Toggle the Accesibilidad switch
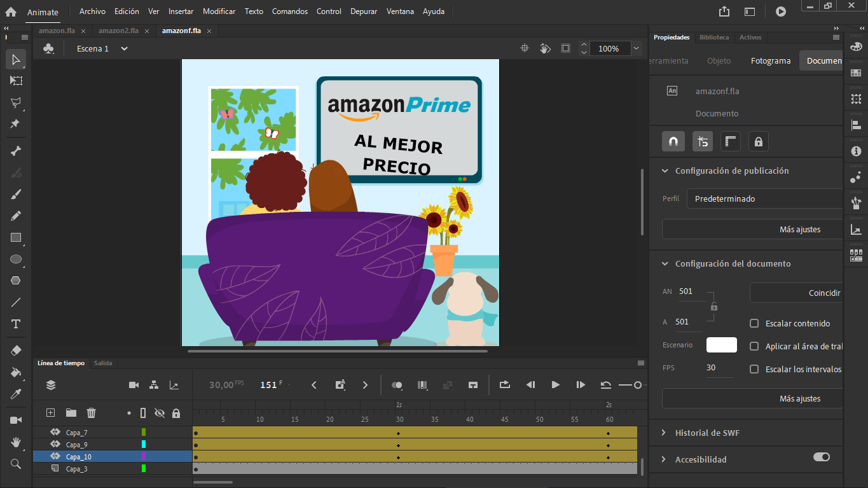The image size is (868, 488). 822,457
